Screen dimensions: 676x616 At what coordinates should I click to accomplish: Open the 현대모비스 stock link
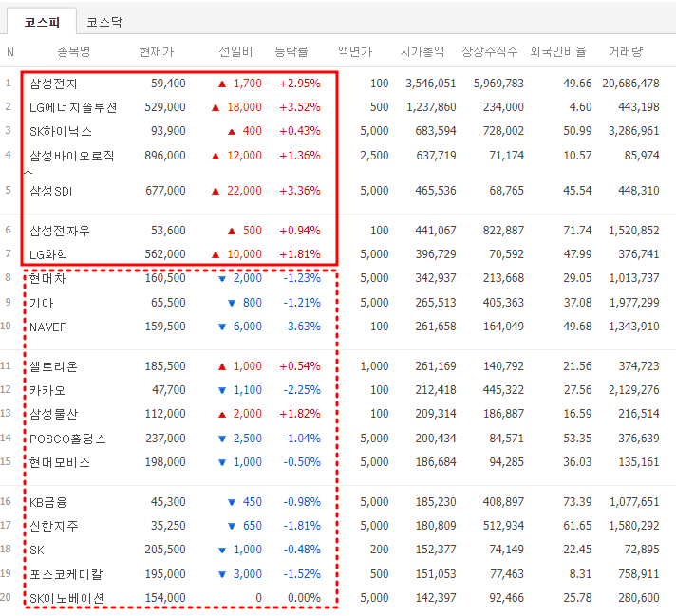coord(60,461)
